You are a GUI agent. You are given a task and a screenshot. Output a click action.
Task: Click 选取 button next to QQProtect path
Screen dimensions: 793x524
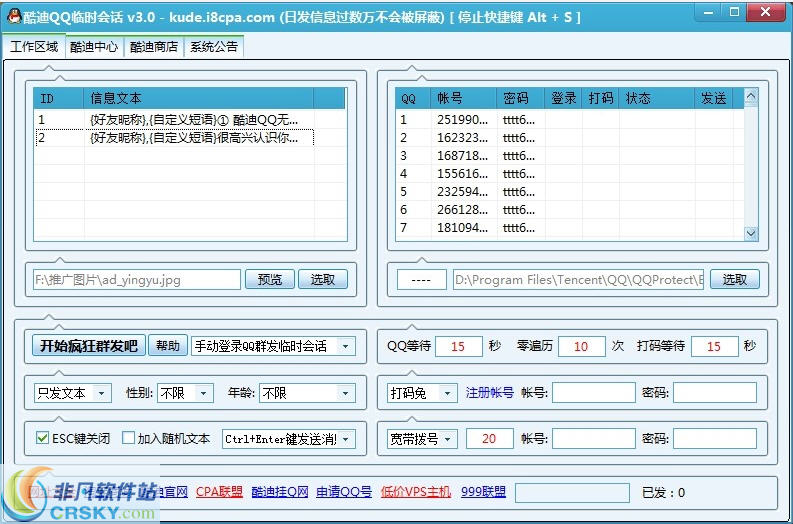[734, 279]
